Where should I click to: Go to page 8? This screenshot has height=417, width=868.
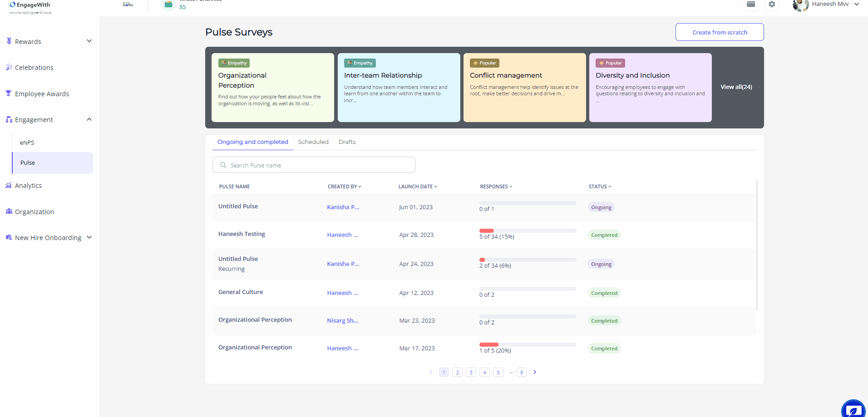coord(522,372)
